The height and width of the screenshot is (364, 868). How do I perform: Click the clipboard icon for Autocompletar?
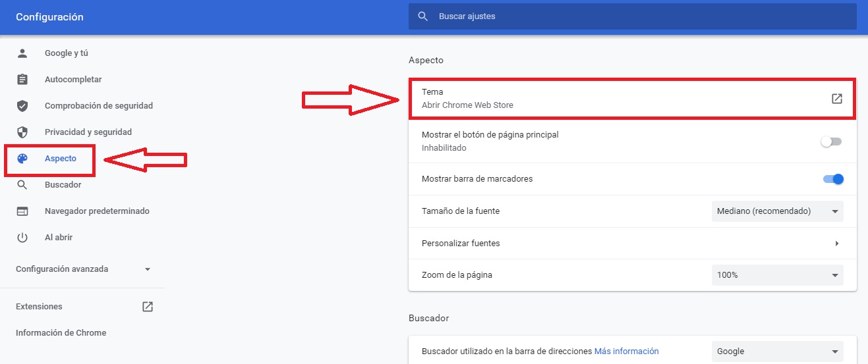click(22, 80)
